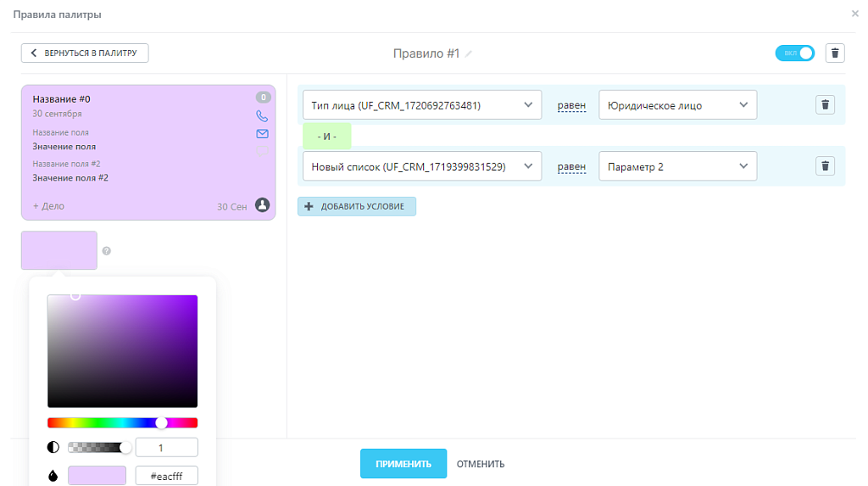868x486 pixels.
Task: Open the Тип лица field dropdown
Action: pyautogui.click(x=421, y=105)
